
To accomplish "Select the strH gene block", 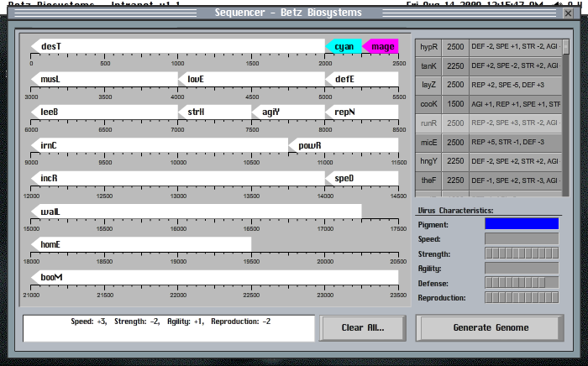I will [214, 111].
